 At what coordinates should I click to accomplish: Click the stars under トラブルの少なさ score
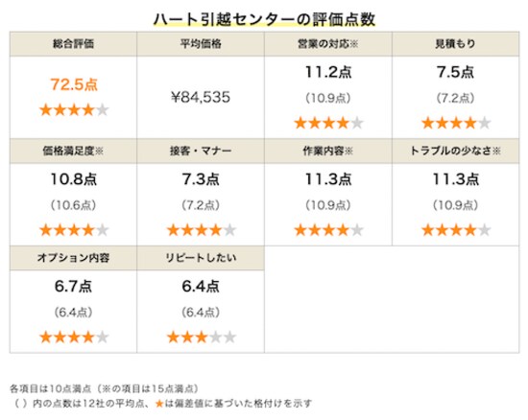(456, 230)
